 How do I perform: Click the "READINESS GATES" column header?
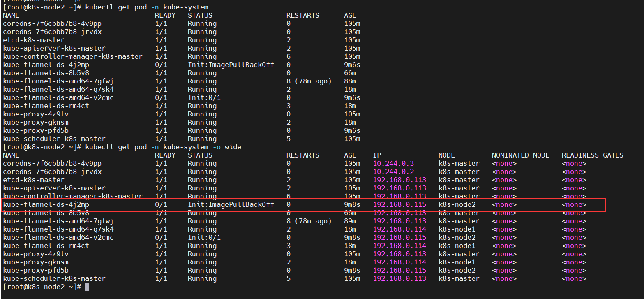point(593,155)
